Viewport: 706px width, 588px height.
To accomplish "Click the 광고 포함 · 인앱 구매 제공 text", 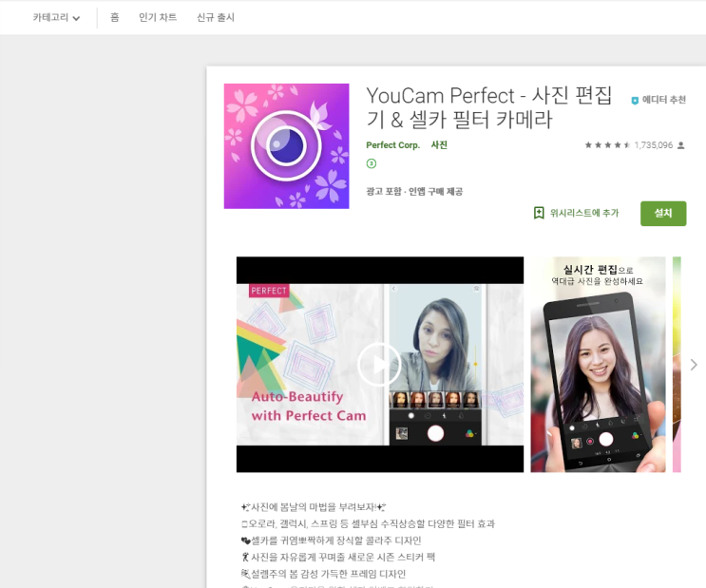I will click(x=414, y=191).
